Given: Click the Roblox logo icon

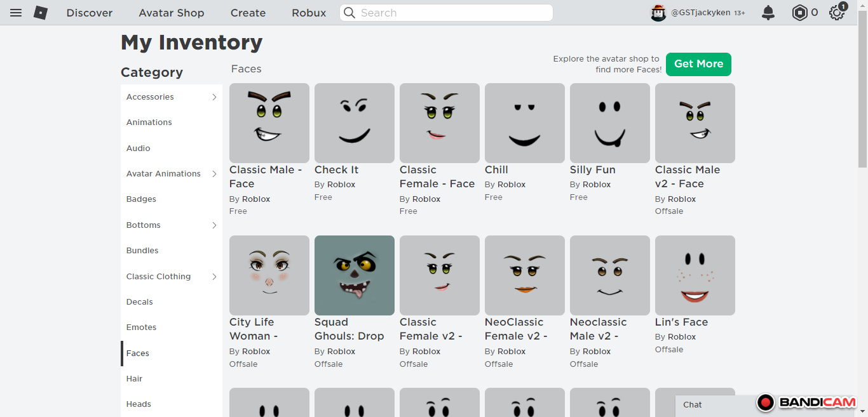Looking at the screenshot, I should click(41, 13).
